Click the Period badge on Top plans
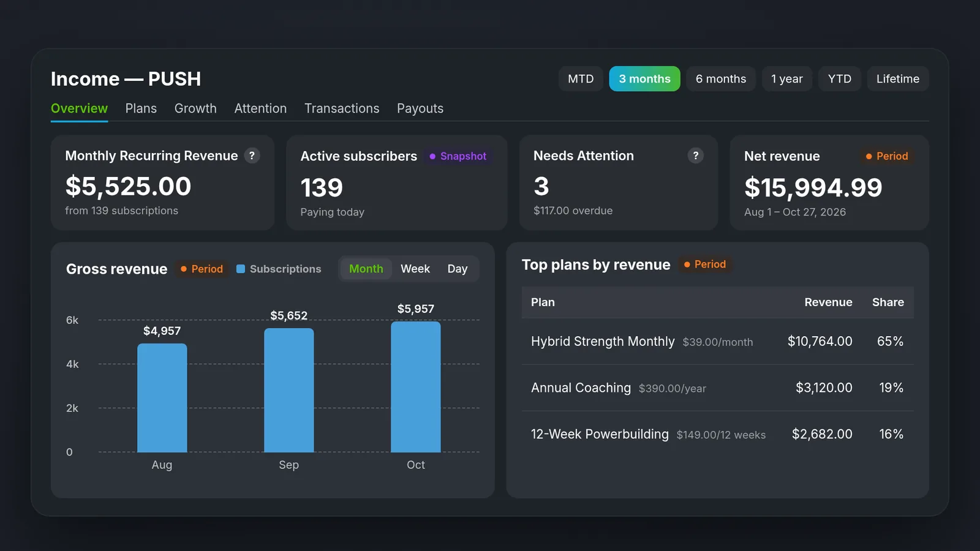 click(704, 264)
